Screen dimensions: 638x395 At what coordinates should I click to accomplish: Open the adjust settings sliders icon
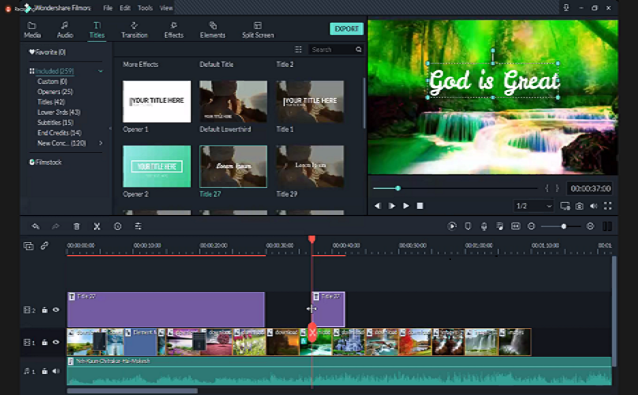pos(138,226)
